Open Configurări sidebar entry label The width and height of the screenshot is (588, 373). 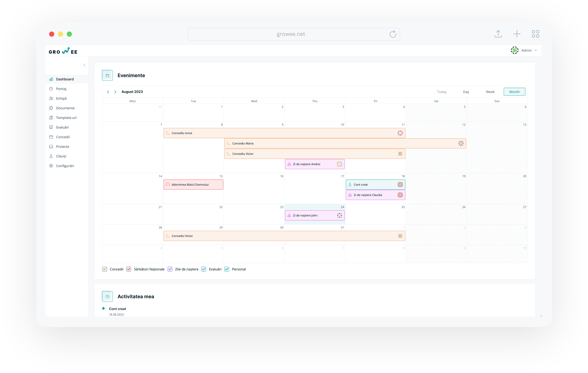point(65,166)
